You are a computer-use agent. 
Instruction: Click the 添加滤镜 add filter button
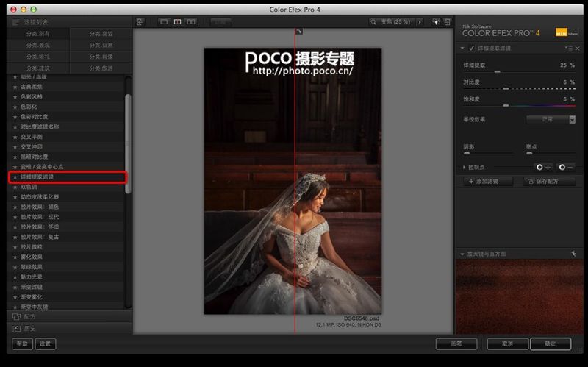488,182
